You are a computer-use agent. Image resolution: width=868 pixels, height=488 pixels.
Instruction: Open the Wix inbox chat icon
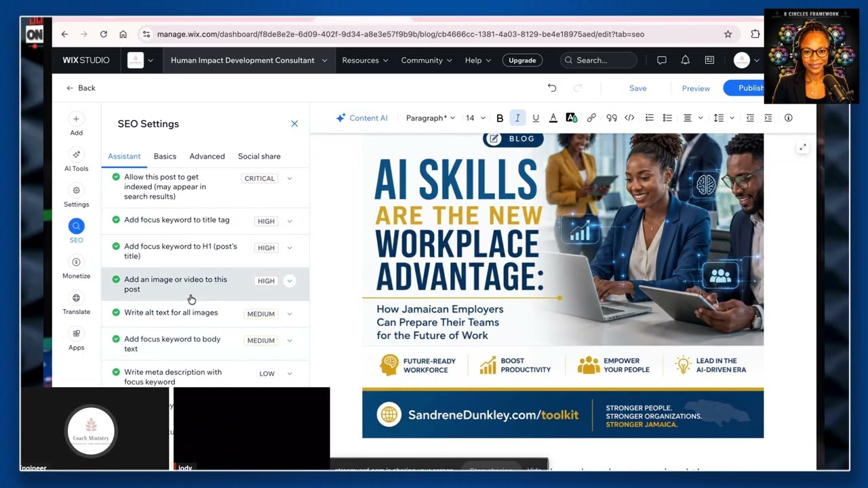pyautogui.click(x=662, y=60)
